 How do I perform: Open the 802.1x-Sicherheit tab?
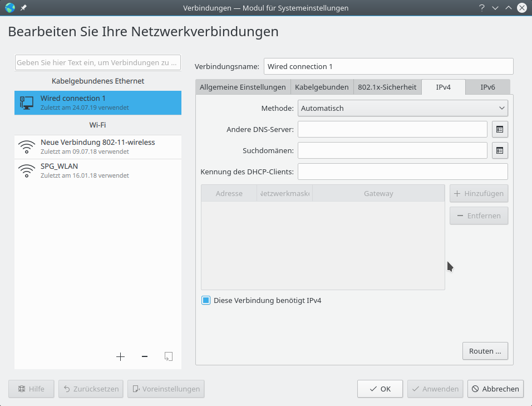(x=387, y=87)
